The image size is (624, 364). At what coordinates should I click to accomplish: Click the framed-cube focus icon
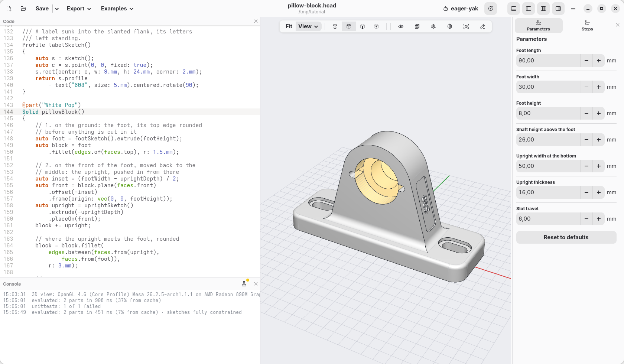pyautogui.click(x=466, y=26)
